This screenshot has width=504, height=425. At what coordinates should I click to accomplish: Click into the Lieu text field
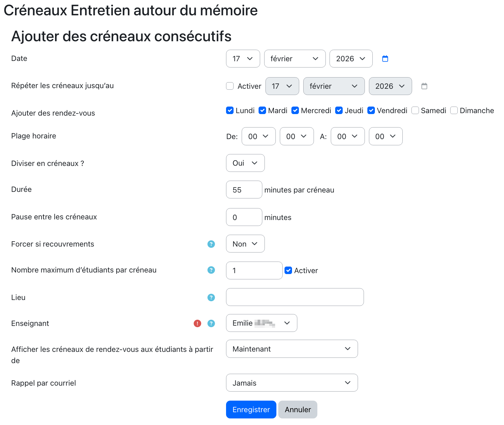click(x=295, y=297)
